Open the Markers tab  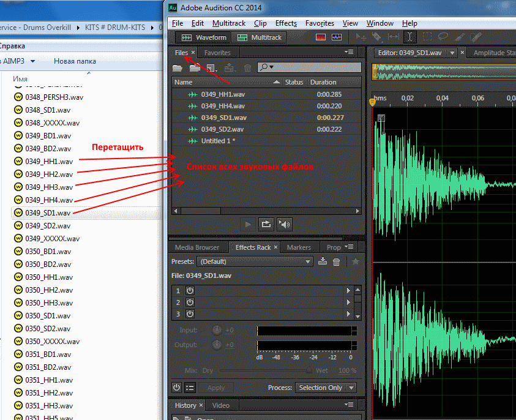(299, 247)
